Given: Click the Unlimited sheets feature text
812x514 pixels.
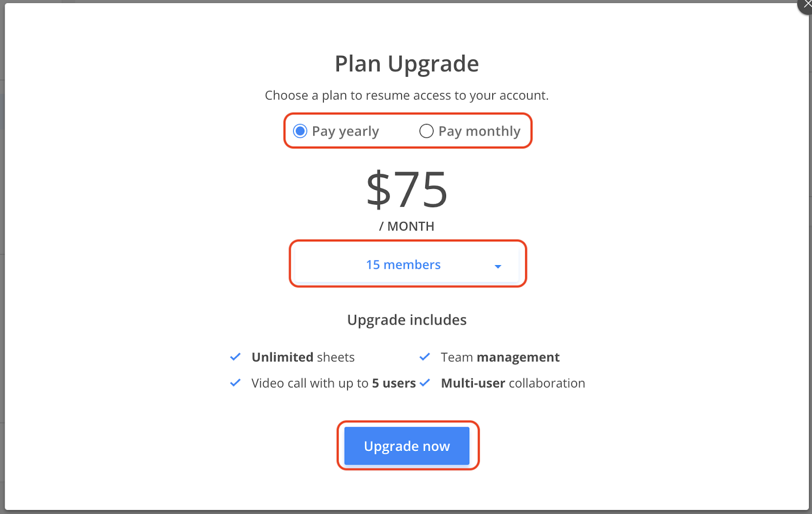Looking at the screenshot, I should pos(303,357).
